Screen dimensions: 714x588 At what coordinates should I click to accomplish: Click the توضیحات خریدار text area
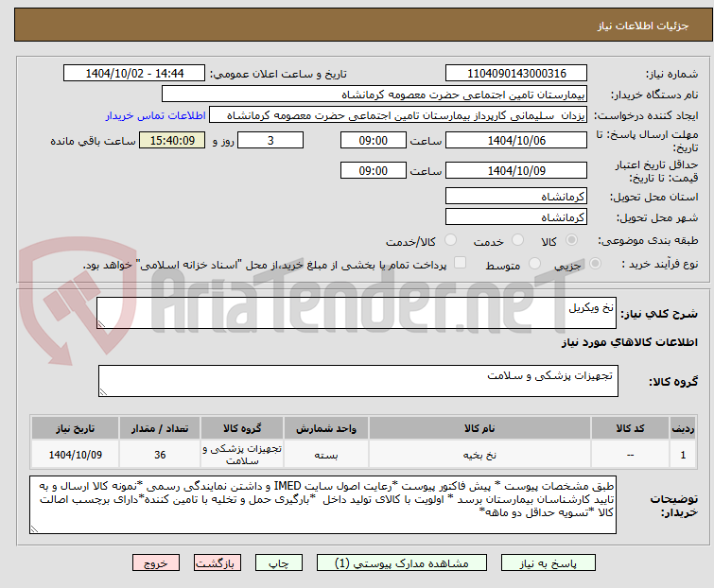coord(322,505)
